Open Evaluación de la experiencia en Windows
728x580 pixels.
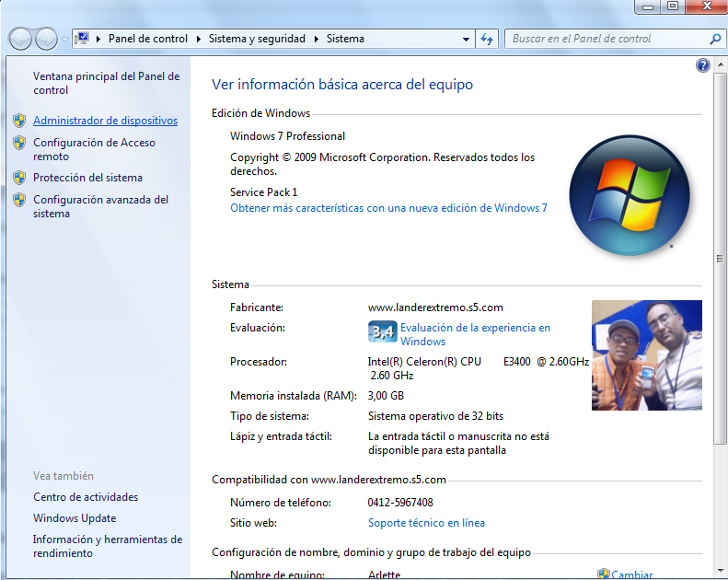pyautogui.click(x=475, y=334)
